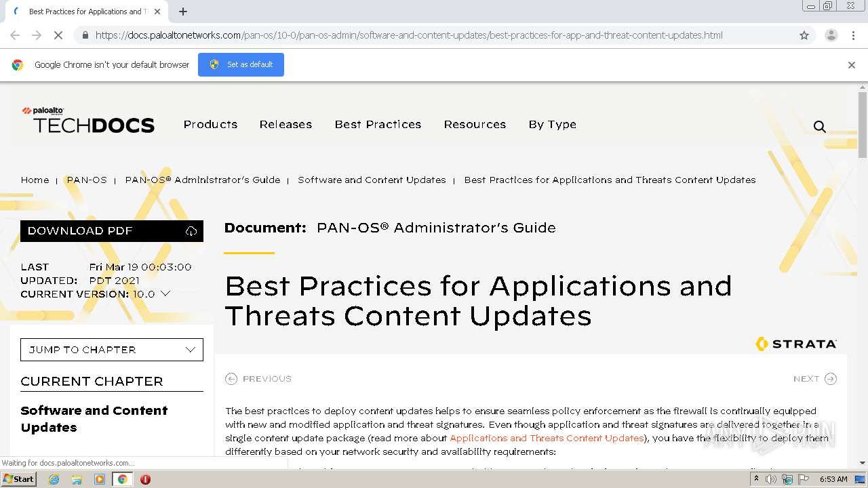Click the address bar URL
The image size is (868, 488).
(x=409, y=35)
